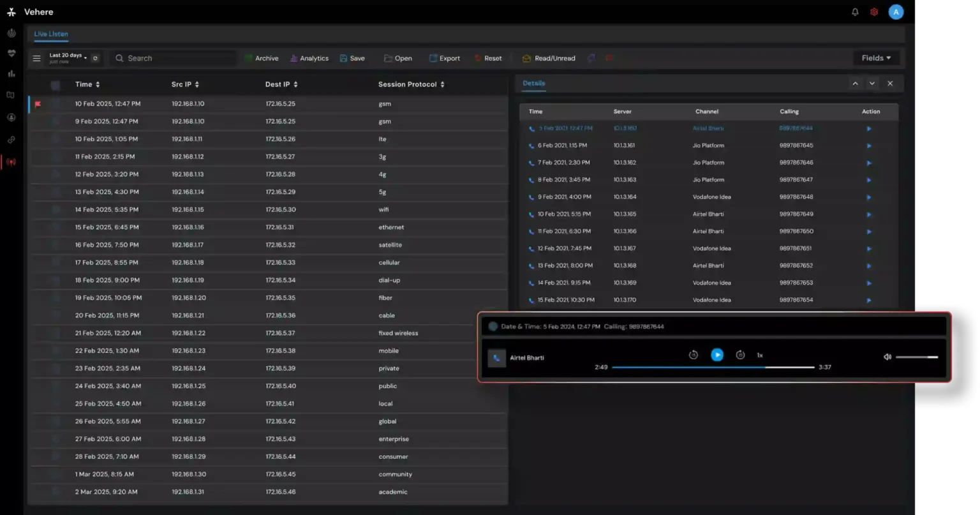Select the Live Listen broadcast sidebar icon
980x515 pixels.
[x=11, y=162]
